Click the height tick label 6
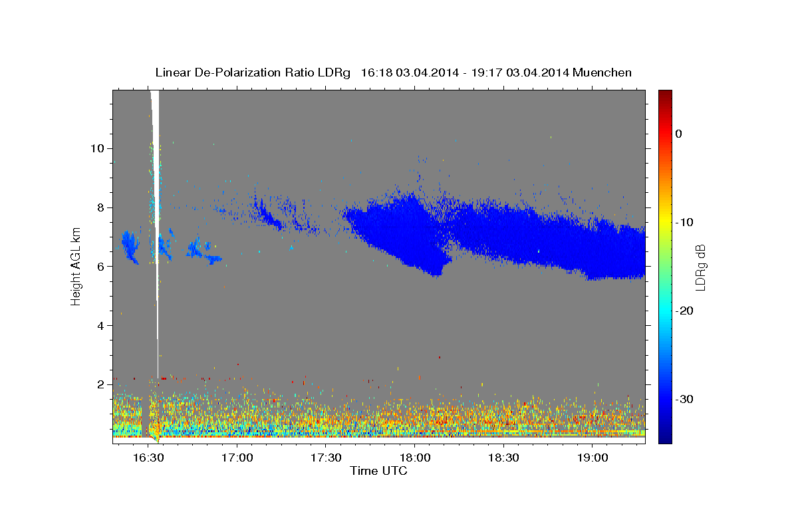 tap(102, 267)
